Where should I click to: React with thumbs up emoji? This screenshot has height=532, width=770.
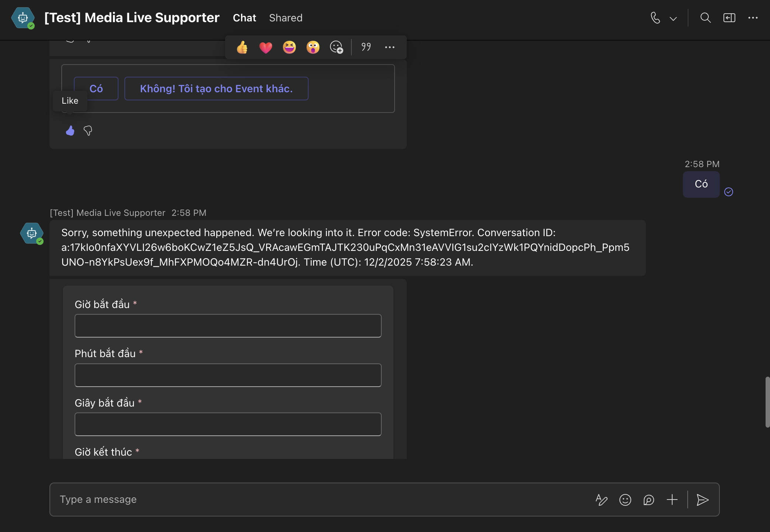242,47
